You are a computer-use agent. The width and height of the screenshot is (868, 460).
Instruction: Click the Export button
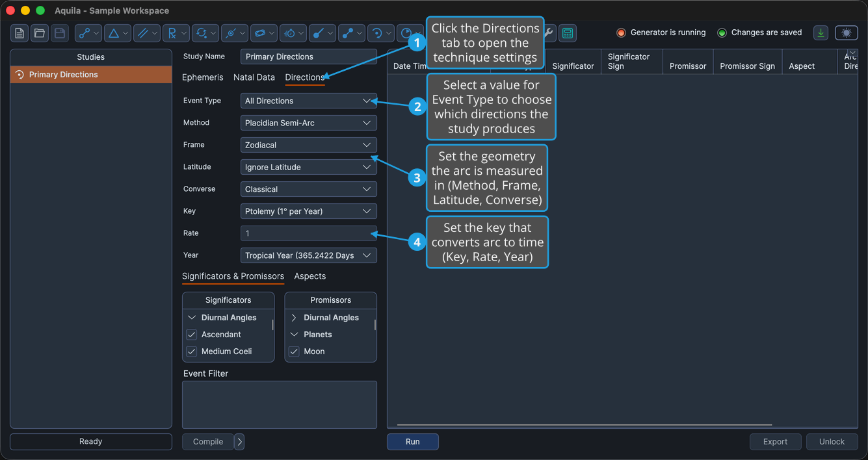pyautogui.click(x=776, y=442)
